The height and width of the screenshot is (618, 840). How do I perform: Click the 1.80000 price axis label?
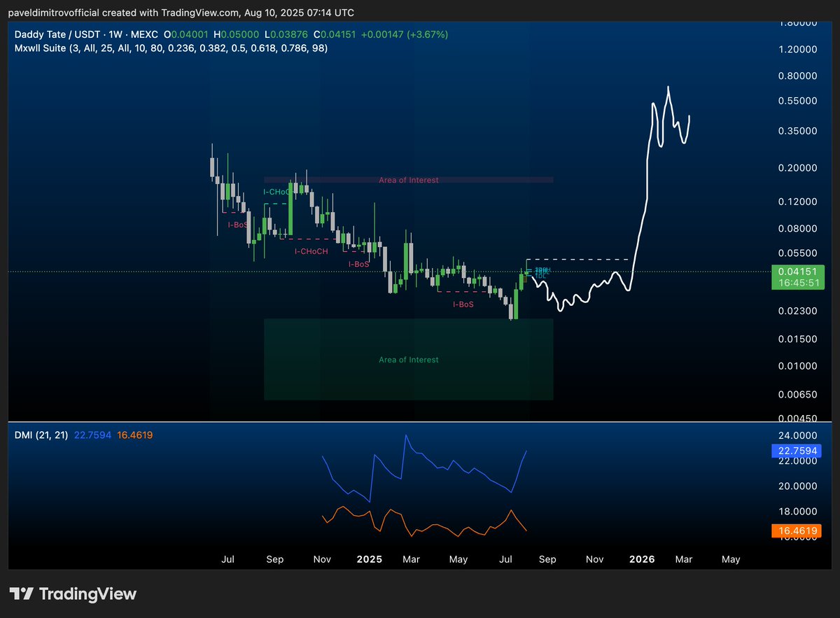point(799,24)
